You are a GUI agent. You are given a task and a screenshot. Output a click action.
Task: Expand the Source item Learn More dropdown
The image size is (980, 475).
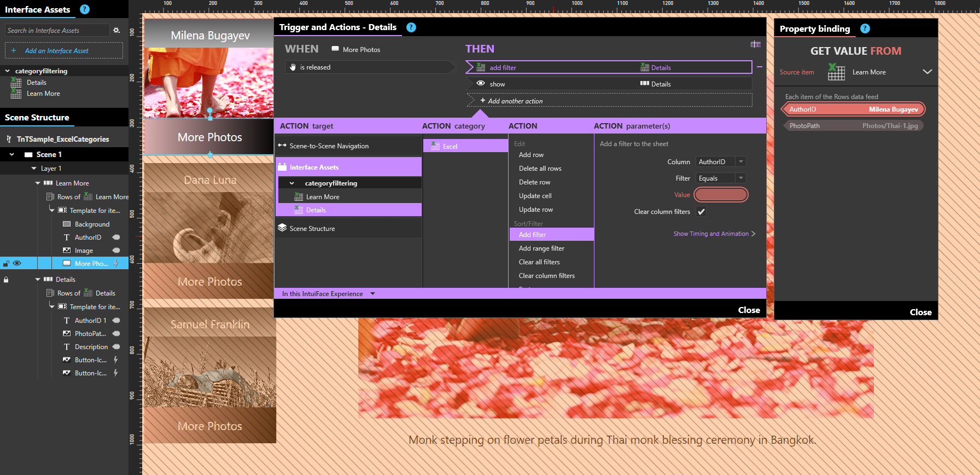click(927, 72)
